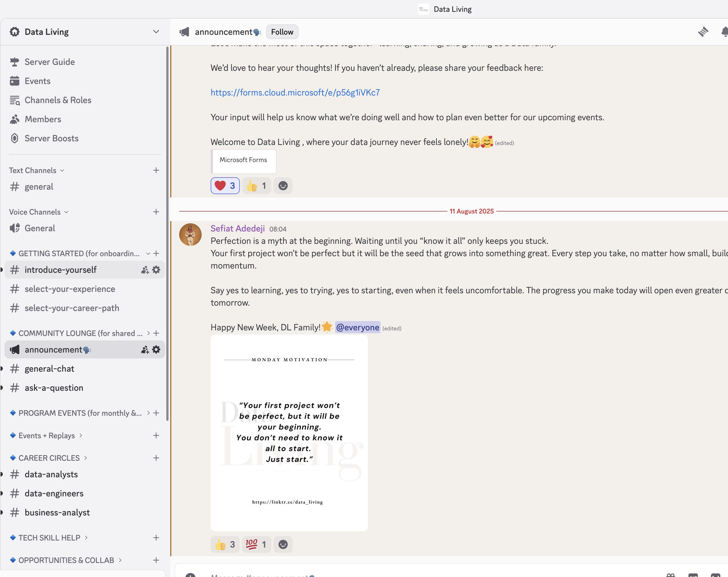Toggle the 100 emoji reaction
Screen dimensions: 728x577
point(256,544)
